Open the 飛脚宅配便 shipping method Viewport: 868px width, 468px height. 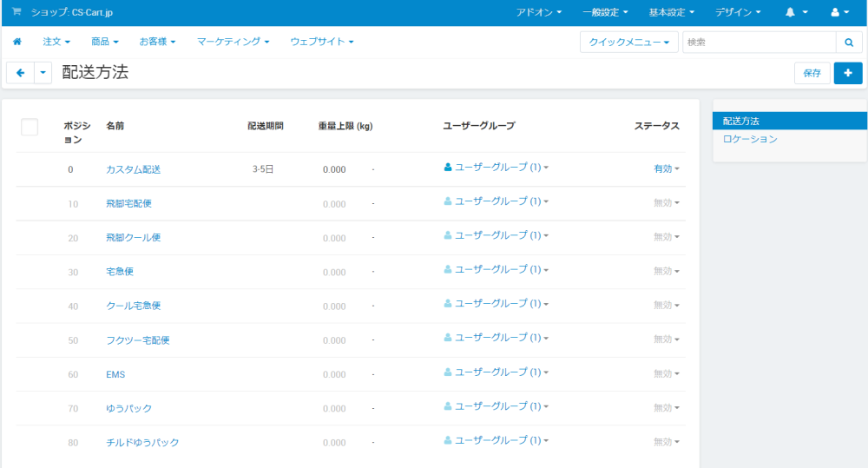click(x=128, y=203)
